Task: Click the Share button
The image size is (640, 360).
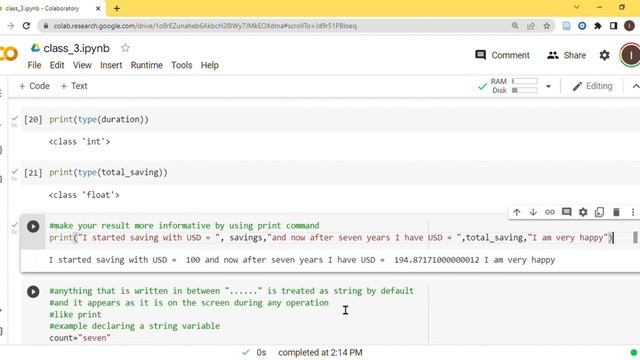Action: tap(567, 55)
